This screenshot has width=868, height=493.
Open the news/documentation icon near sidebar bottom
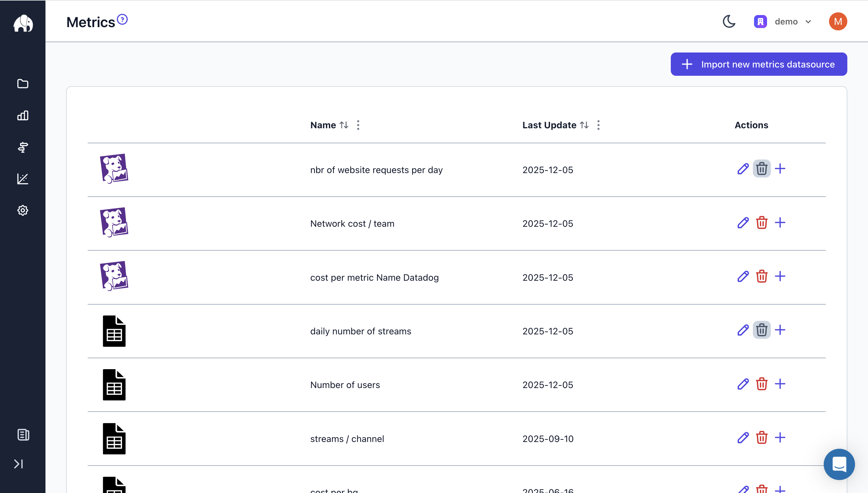23,435
